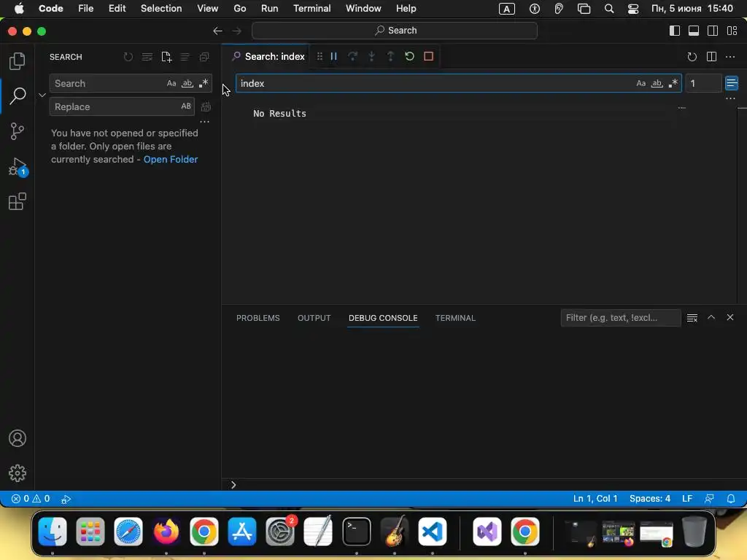This screenshot has width=747, height=560.
Task: Click debug Step Over button
Action: pyautogui.click(x=352, y=56)
